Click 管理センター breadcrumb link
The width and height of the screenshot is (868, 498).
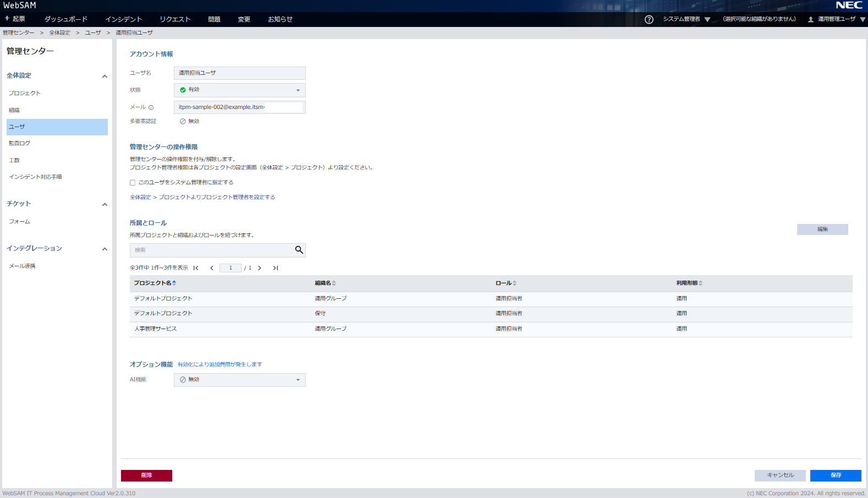(19, 33)
